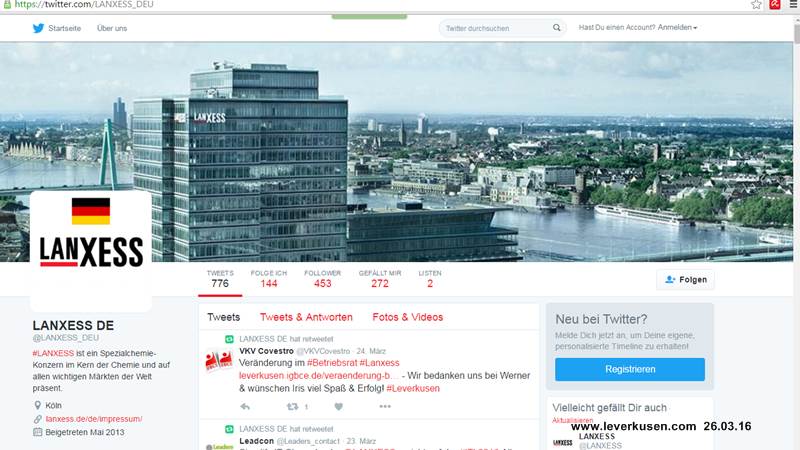Image resolution: width=800 pixels, height=450 pixels.
Task: Click the #Betriebsrat hashtag
Action: pos(332,363)
